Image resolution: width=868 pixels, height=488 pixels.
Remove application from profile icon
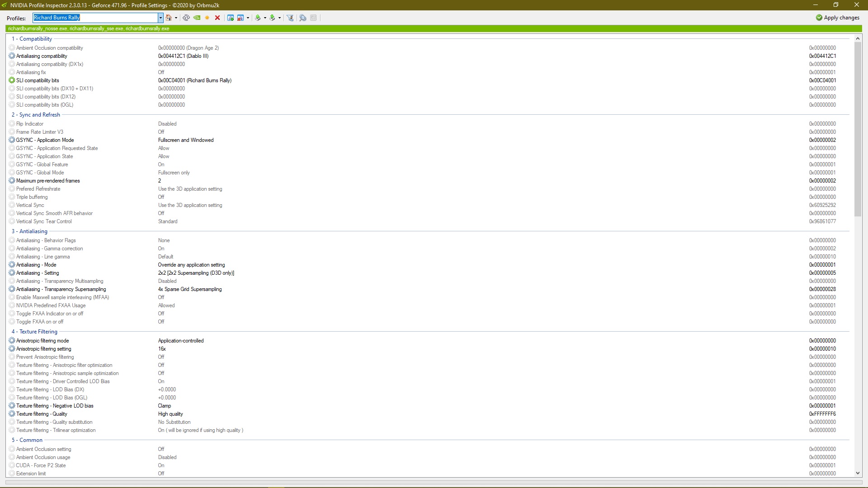[241, 18]
